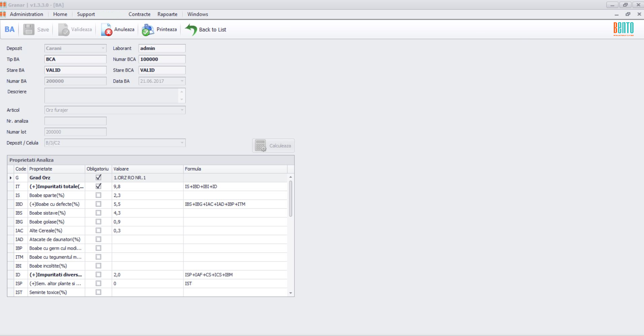Toggle Obligatoriu checkbox for Boabe sparte(%)
The width and height of the screenshot is (644, 336).
[98, 195]
